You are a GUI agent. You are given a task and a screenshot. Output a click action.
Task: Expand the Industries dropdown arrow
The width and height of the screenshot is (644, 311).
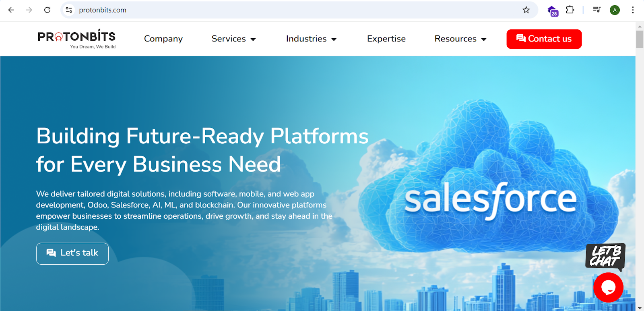(x=334, y=39)
